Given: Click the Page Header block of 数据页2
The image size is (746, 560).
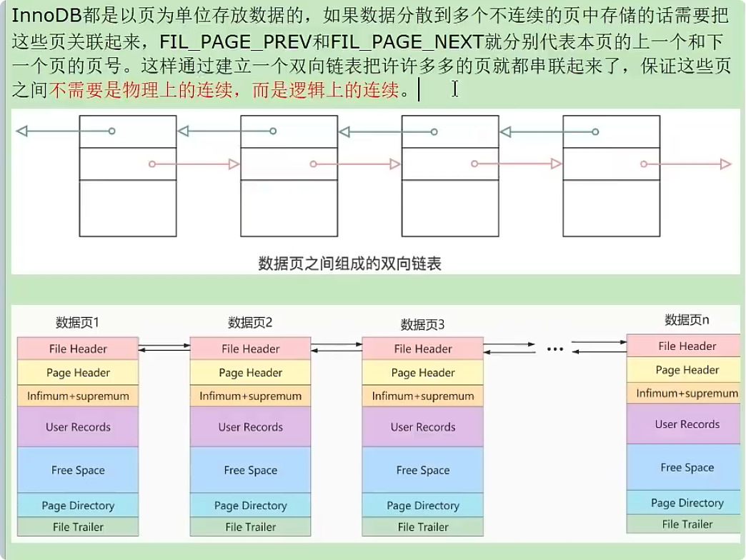Looking at the screenshot, I should 250,373.
